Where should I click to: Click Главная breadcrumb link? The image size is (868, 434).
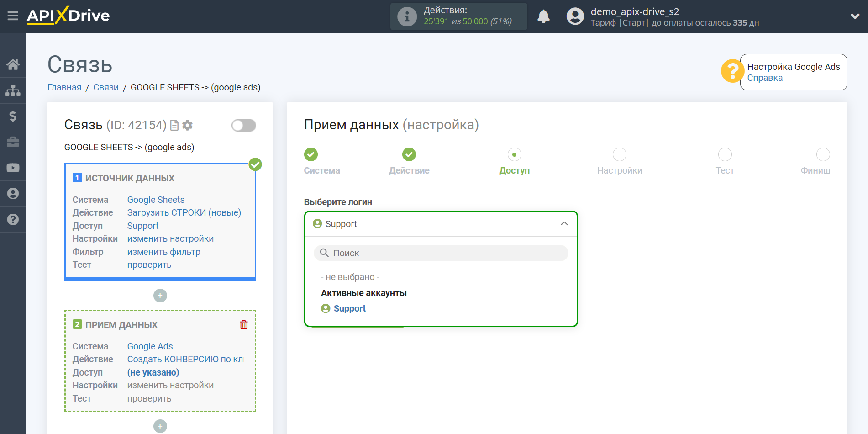(x=64, y=87)
